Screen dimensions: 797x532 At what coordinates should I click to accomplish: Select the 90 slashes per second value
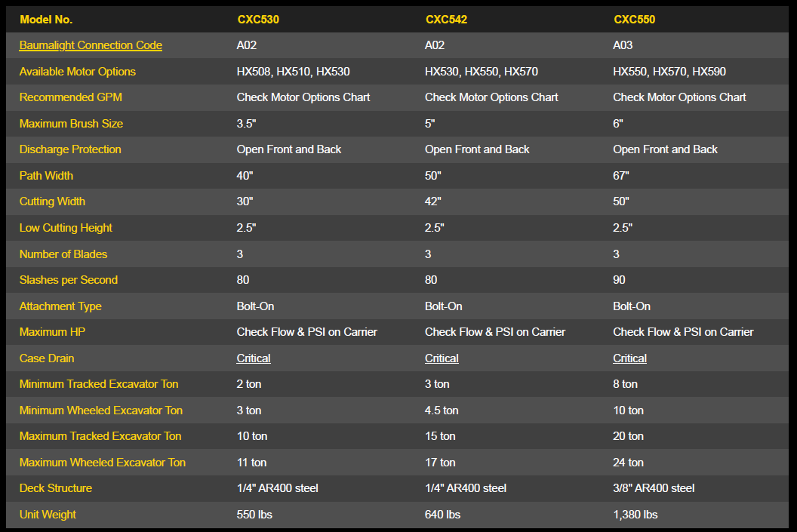click(620, 280)
